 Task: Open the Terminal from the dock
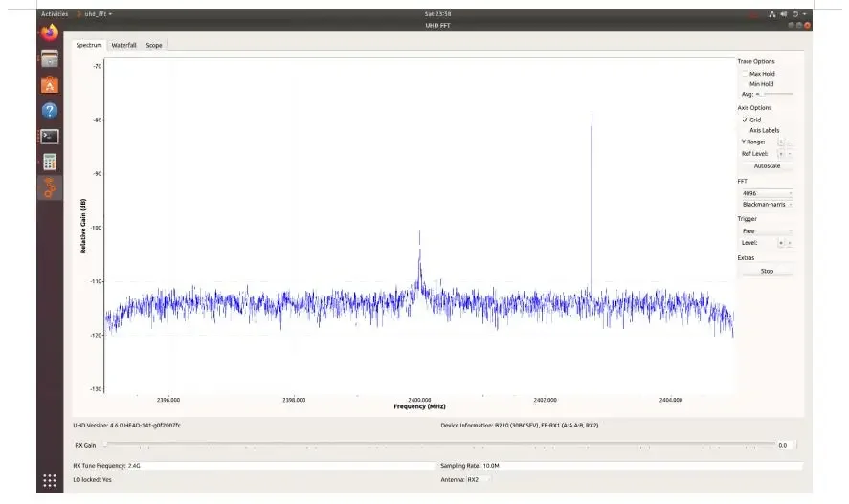[50, 137]
